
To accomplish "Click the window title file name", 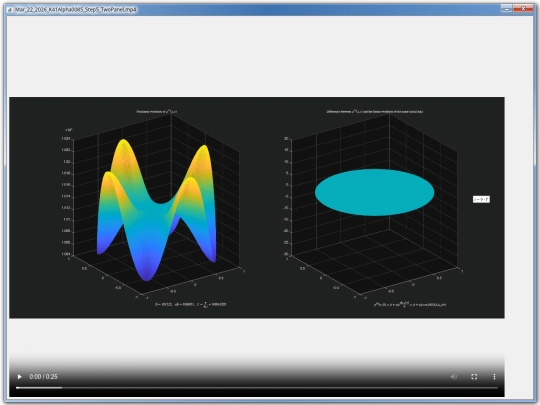I will pos(76,9).
